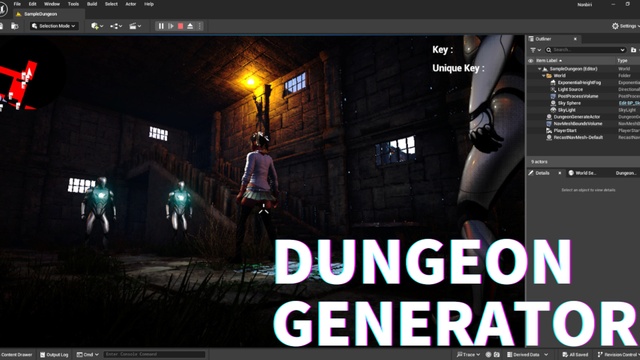Collapse the SampleDungeon (Editor) tree root
This screenshot has height=360, width=640.
[540, 69]
